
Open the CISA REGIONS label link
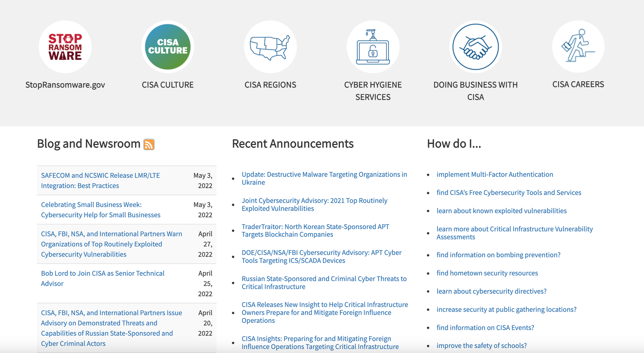tap(270, 85)
